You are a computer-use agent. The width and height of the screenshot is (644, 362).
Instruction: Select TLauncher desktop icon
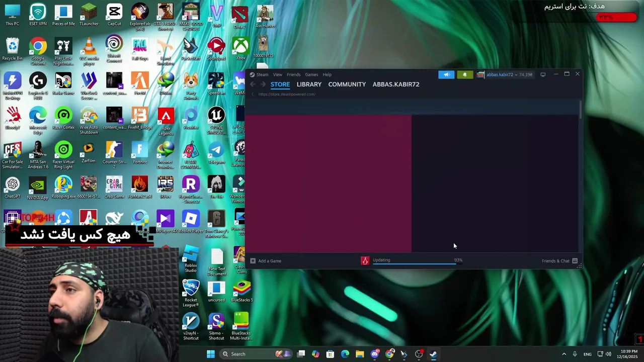tap(89, 15)
